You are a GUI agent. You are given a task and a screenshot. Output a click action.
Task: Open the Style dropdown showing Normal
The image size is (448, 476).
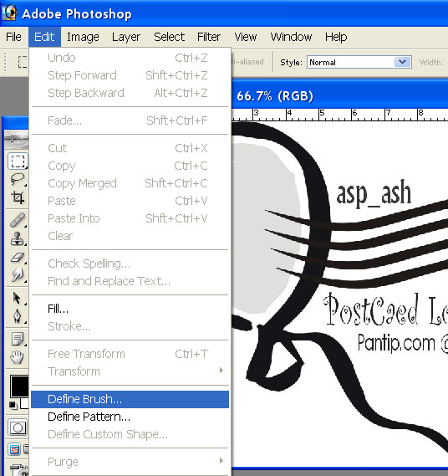tap(359, 62)
